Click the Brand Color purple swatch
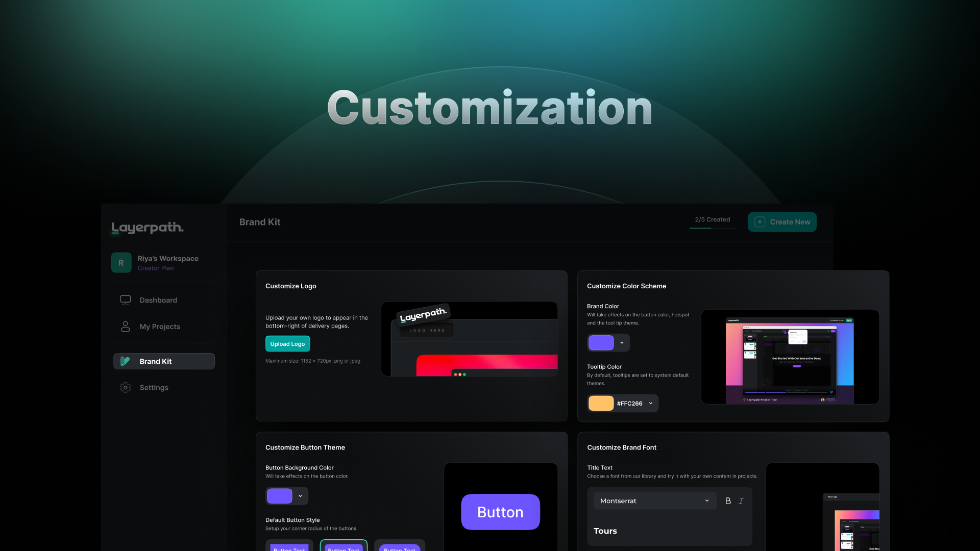The width and height of the screenshot is (980, 551). click(600, 342)
